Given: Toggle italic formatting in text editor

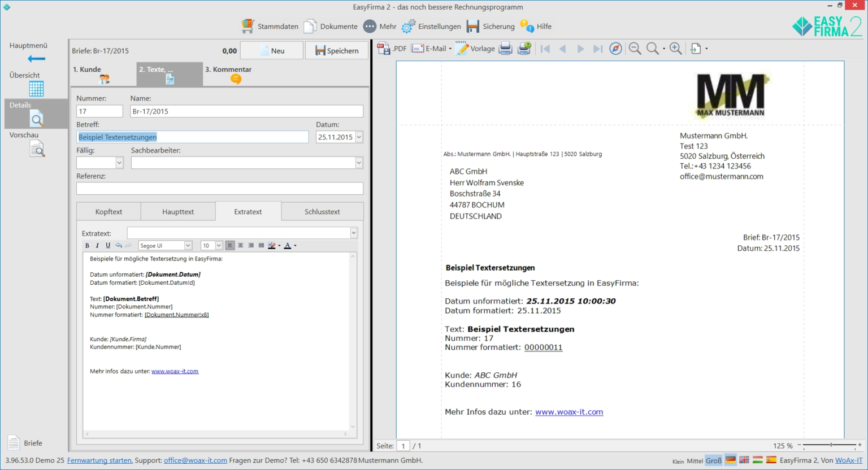Looking at the screenshot, I should (x=97, y=246).
